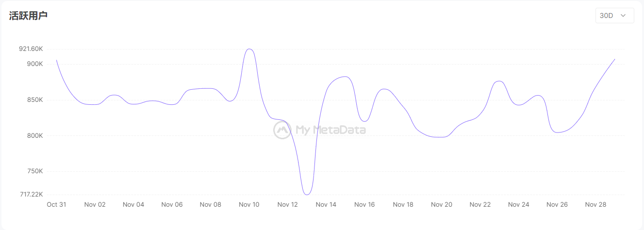
Task: Select the Nov 10 date tick
Action: point(249,205)
